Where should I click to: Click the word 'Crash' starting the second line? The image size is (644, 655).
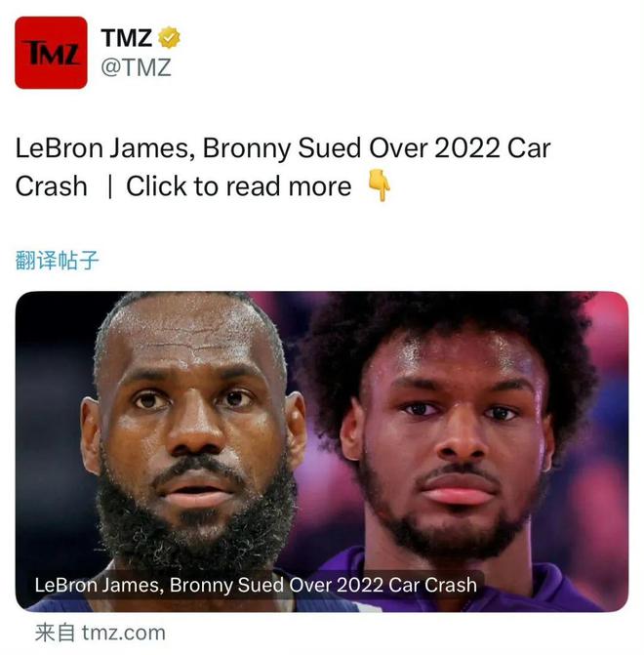[51, 186]
